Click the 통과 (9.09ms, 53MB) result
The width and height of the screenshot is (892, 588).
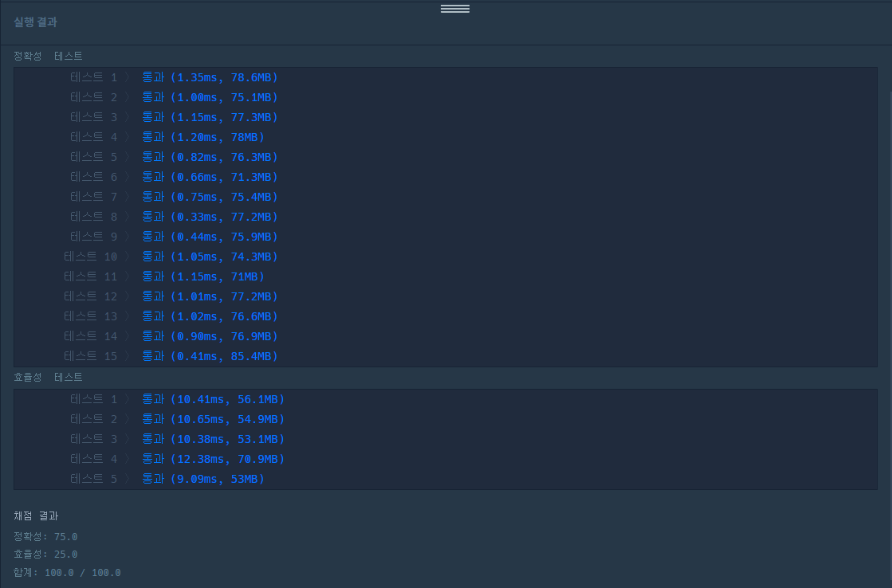pos(203,479)
